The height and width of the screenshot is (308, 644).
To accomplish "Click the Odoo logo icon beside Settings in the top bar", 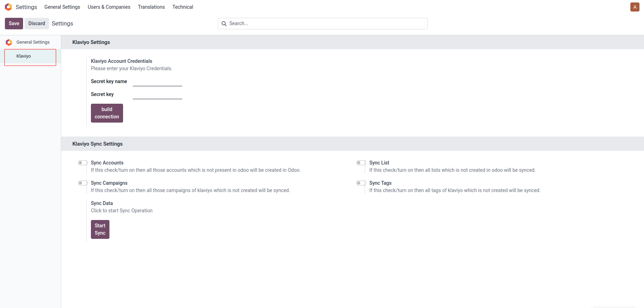I will coord(8,7).
